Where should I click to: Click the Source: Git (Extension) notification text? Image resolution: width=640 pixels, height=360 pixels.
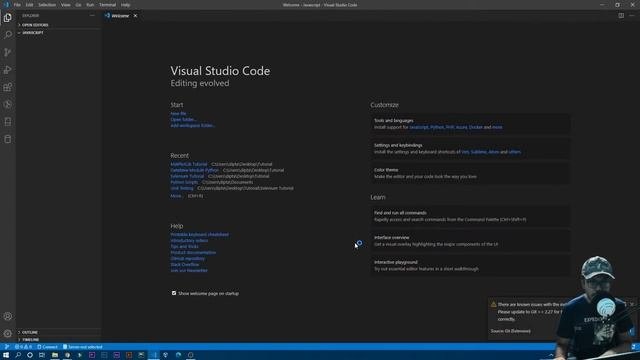(511, 331)
